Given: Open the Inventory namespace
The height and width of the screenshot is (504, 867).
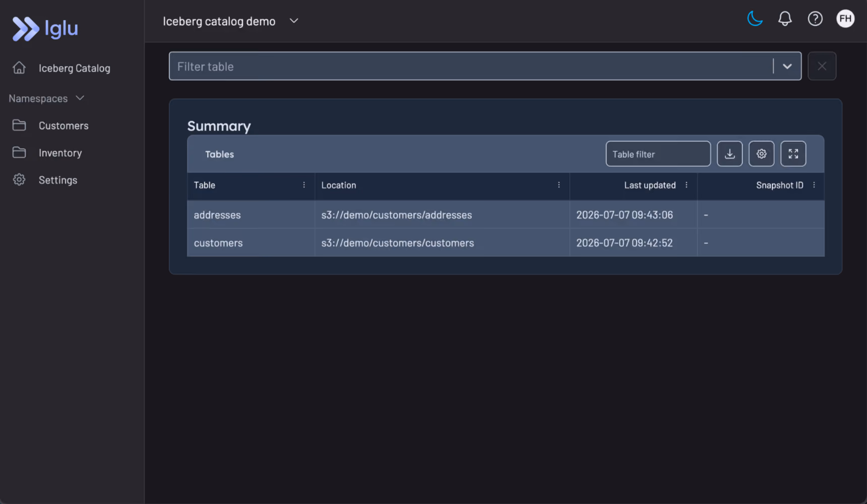Looking at the screenshot, I should [x=60, y=153].
